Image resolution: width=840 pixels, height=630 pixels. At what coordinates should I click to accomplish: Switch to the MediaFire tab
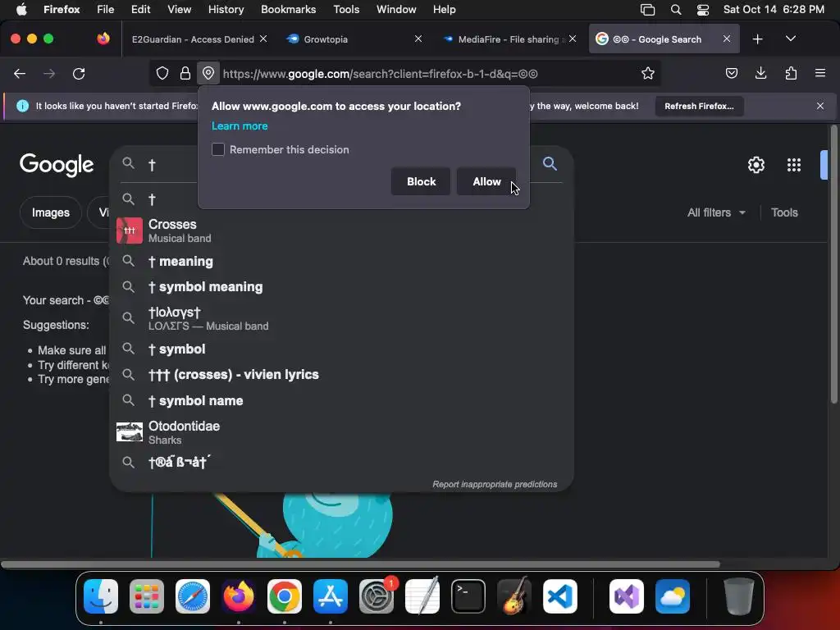[508, 39]
